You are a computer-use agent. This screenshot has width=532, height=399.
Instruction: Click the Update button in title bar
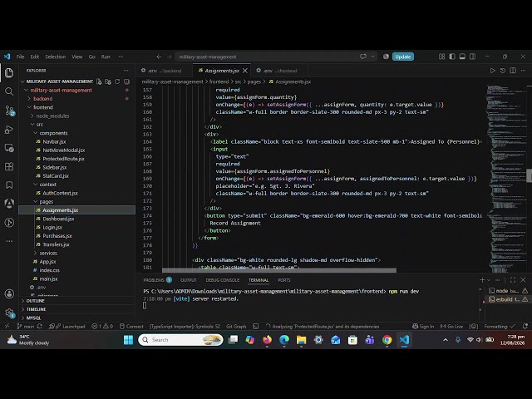402,57
